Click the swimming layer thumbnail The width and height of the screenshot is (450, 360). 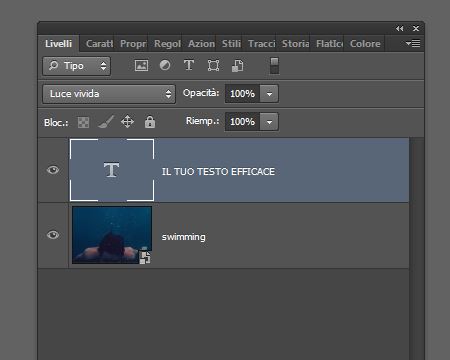tap(112, 235)
